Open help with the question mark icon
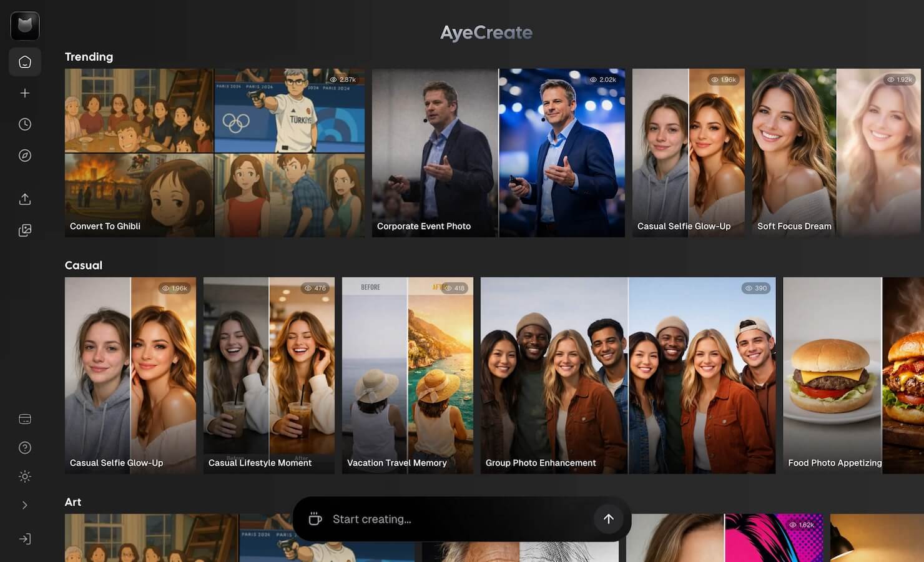The image size is (924, 562). click(x=24, y=447)
